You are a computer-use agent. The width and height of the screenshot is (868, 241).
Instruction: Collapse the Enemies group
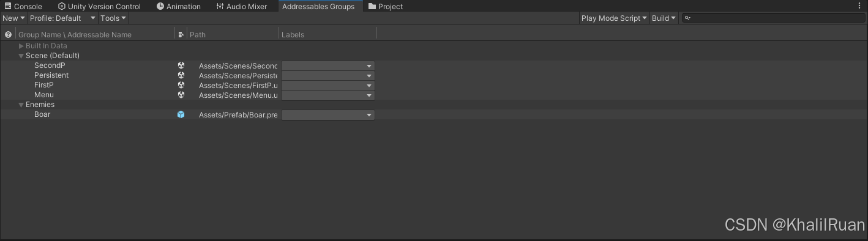[21, 105]
